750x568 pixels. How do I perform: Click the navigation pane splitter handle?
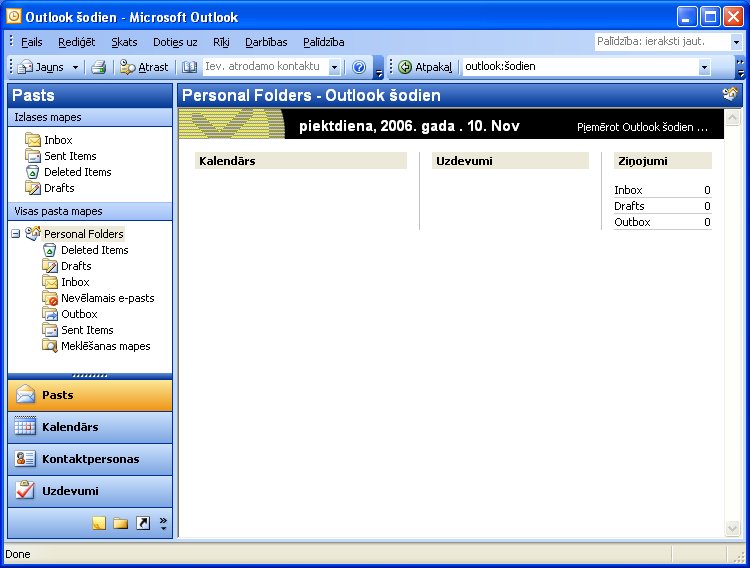pyautogui.click(x=90, y=376)
